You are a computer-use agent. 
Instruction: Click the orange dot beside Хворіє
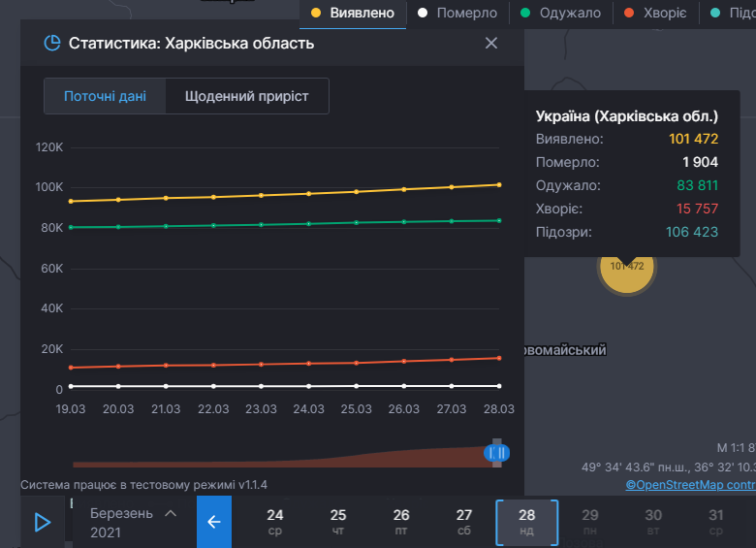tap(629, 13)
